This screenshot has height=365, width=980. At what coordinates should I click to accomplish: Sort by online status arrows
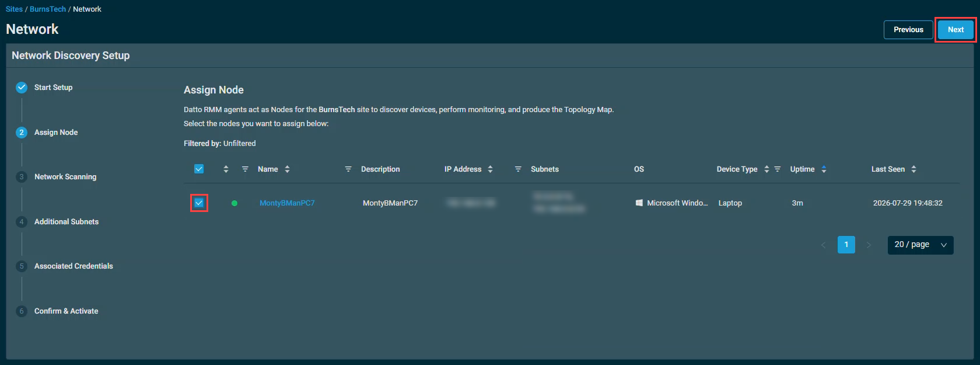coord(226,169)
